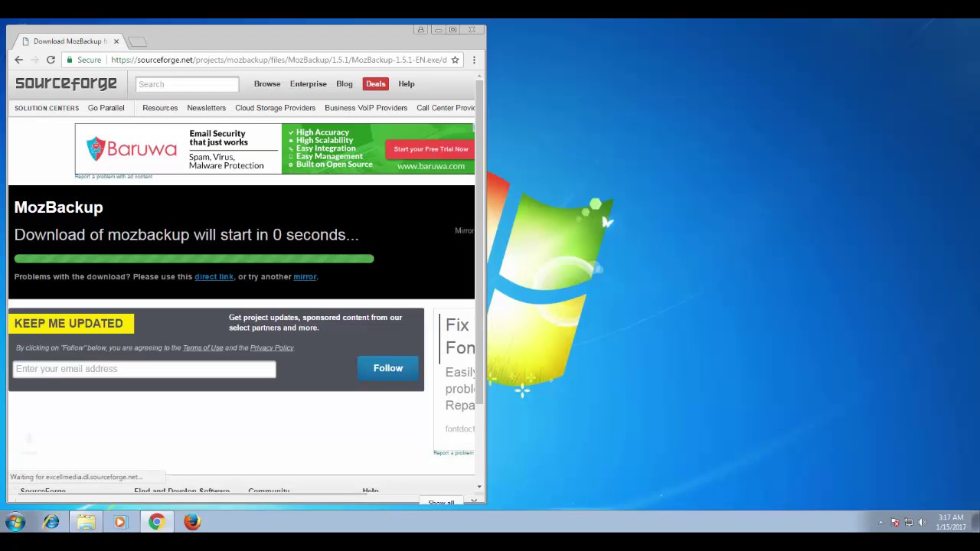Open the Browse menu item

267,84
